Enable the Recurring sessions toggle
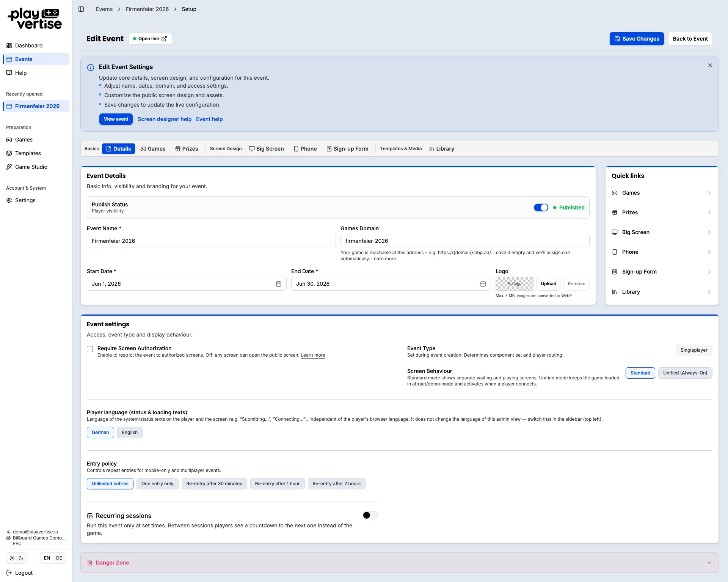This screenshot has height=582, width=728. [x=370, y=515]
